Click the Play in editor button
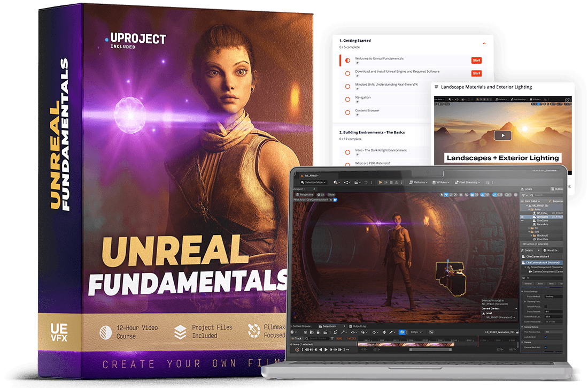This screenshot has height=388, width=588. [x=380, y=182]
